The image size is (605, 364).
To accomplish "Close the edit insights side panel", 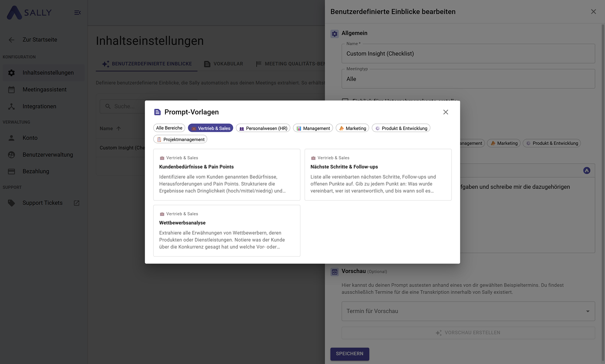I will (593, 12).
